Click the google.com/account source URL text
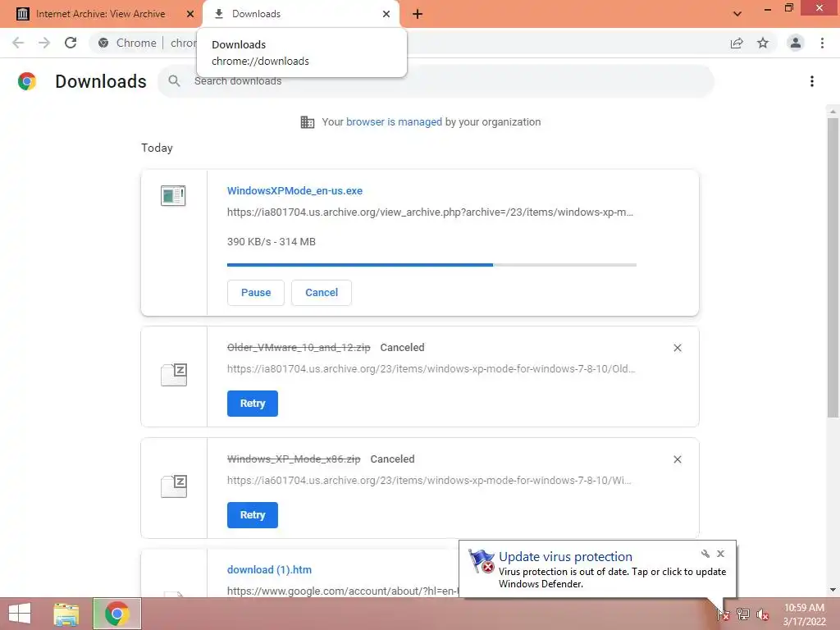The width and height of the screenshot is (840, 630). tap(343, 591)
